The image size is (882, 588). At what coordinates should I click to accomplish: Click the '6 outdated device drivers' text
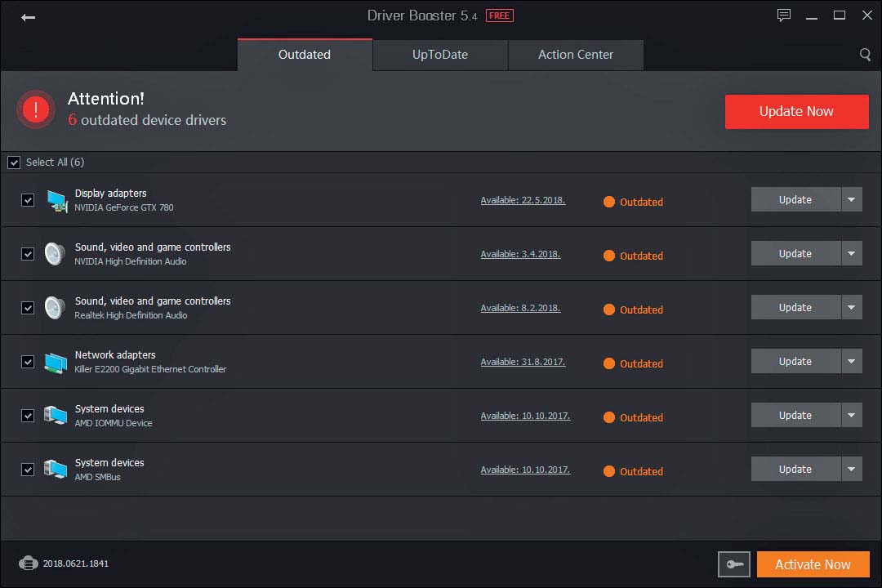coord(147,120)
